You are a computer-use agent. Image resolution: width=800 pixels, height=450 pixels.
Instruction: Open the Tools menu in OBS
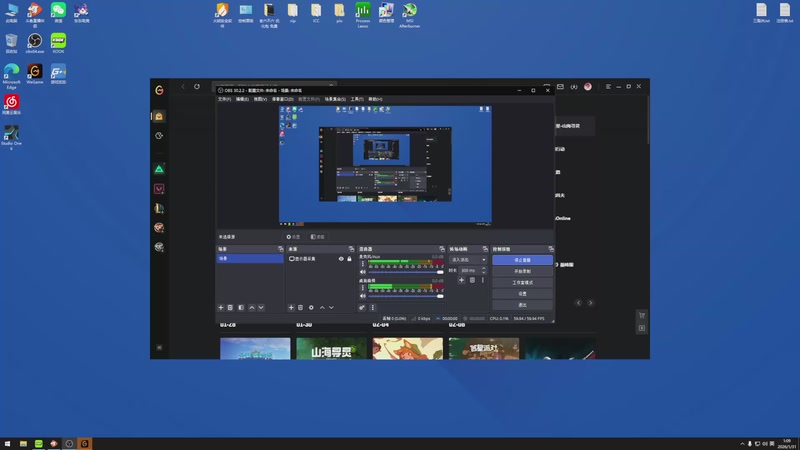coord(357,99)
